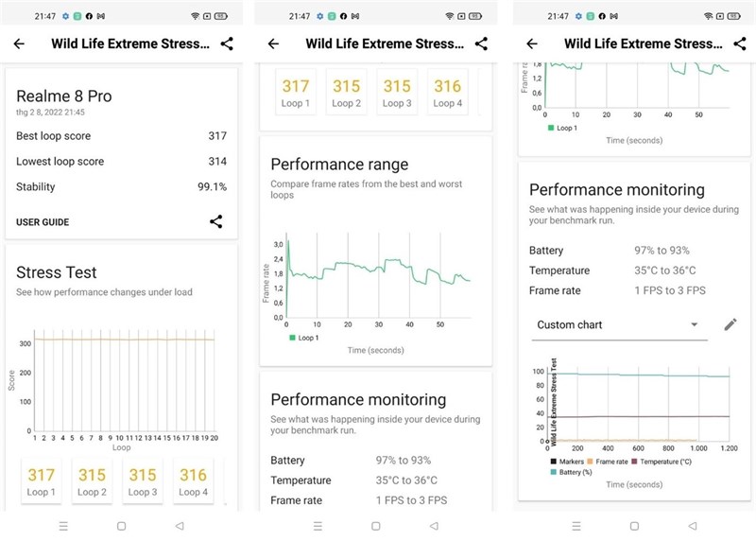
Task: Open recents menu in middle screen navigation bar
Action: tap(318, 526)
